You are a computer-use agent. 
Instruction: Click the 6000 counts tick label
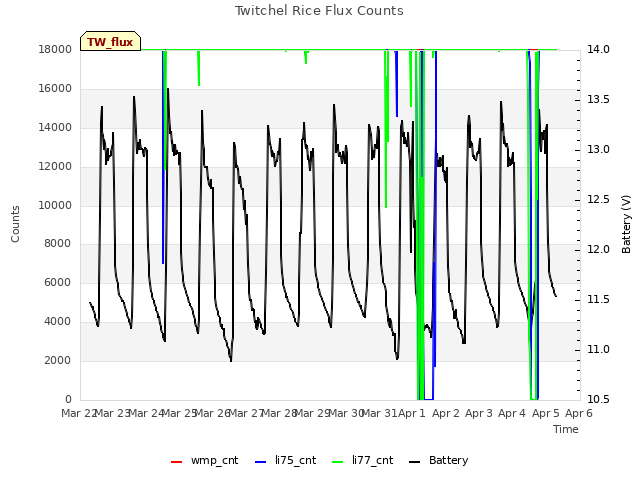[57, 282]
